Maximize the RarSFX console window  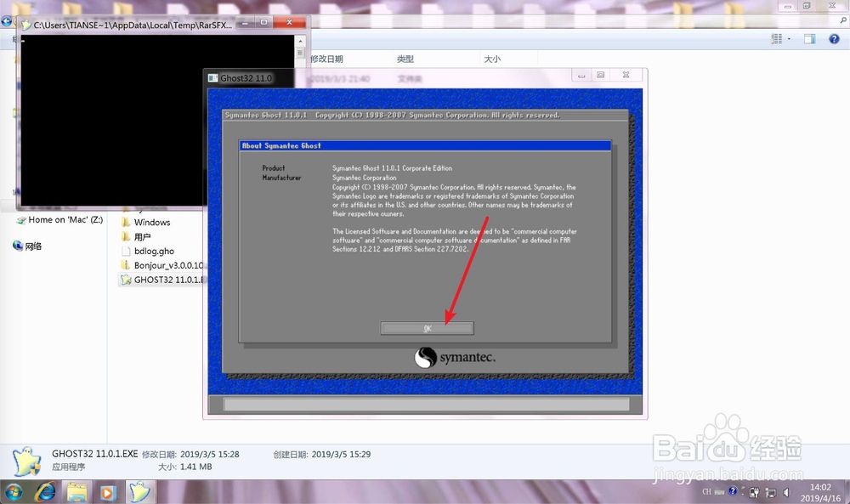pyautogui.click(x=263, y=23)
